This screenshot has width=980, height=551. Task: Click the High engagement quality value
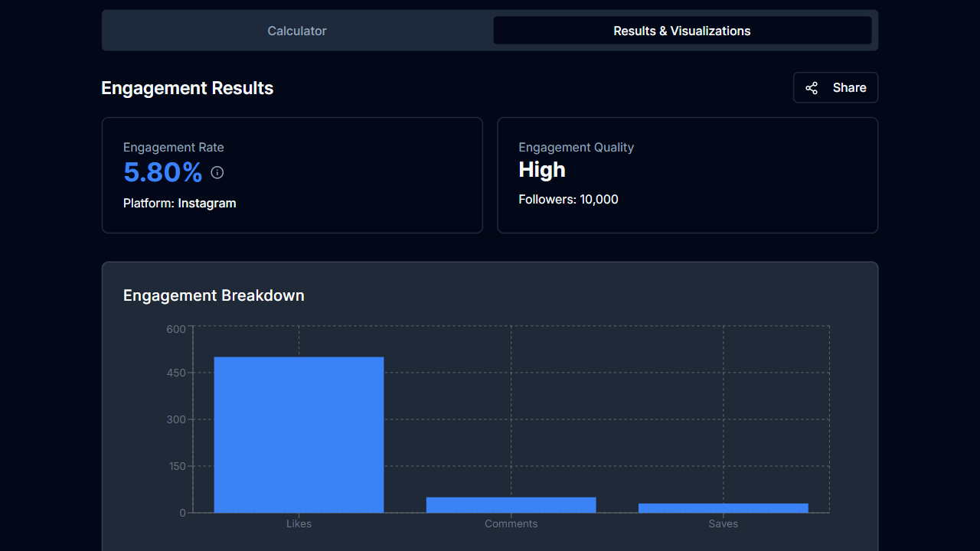pos(542,169)
